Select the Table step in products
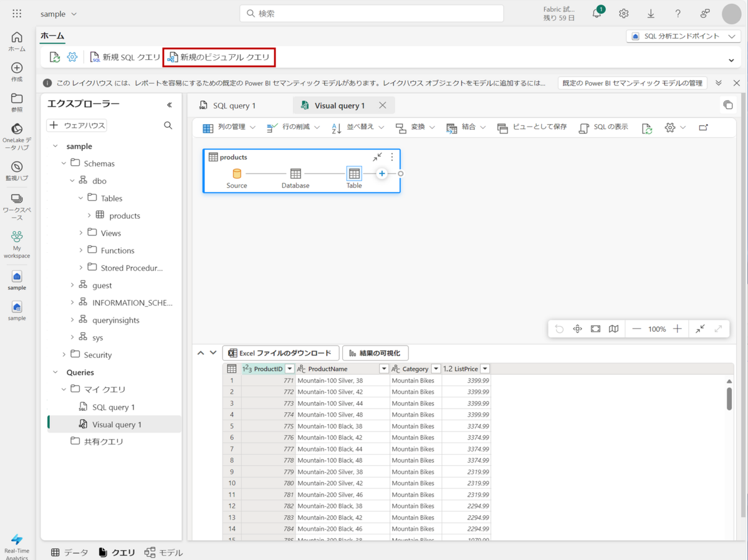This screenshot has height=560, width=748. [x=354, y=178]
